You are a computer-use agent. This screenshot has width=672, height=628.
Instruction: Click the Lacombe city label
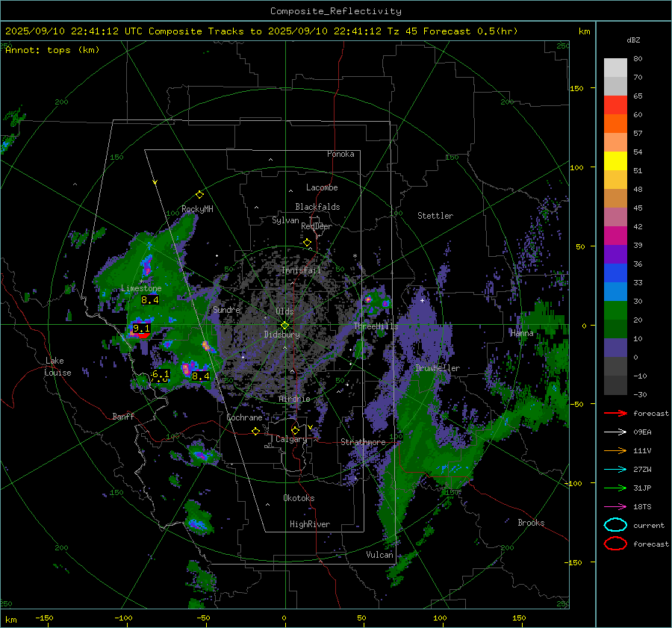(x=322, y=187)
